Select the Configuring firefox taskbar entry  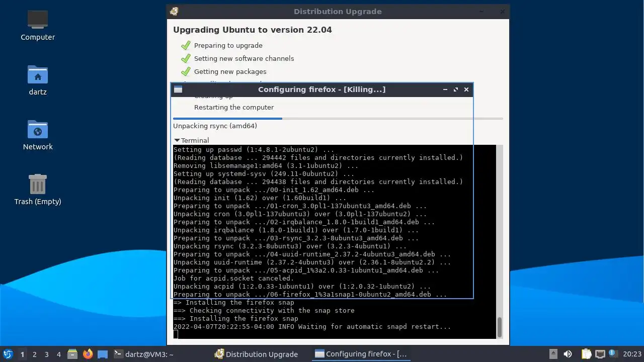tap(361, 354)
